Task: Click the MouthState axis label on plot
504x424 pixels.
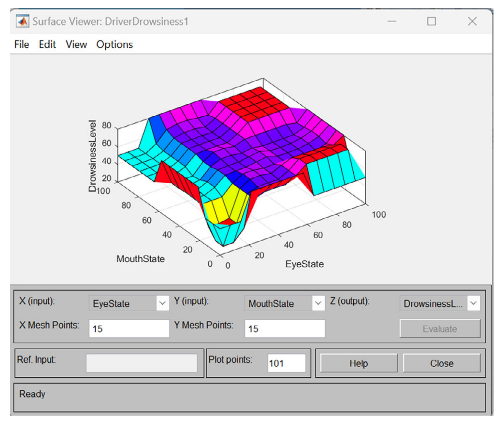Action: point(141,259)
